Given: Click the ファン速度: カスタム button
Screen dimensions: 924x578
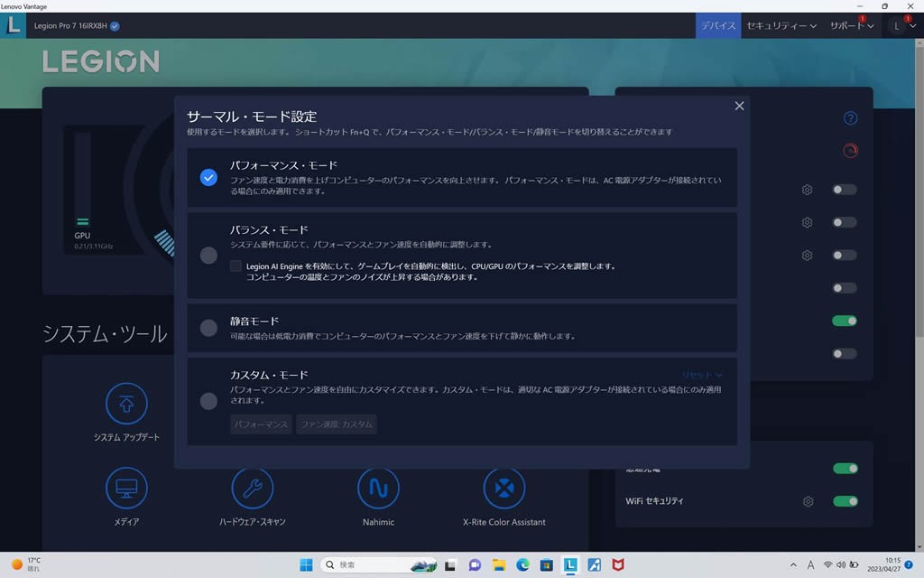Looking at the screenshot, I should [337, 424].
